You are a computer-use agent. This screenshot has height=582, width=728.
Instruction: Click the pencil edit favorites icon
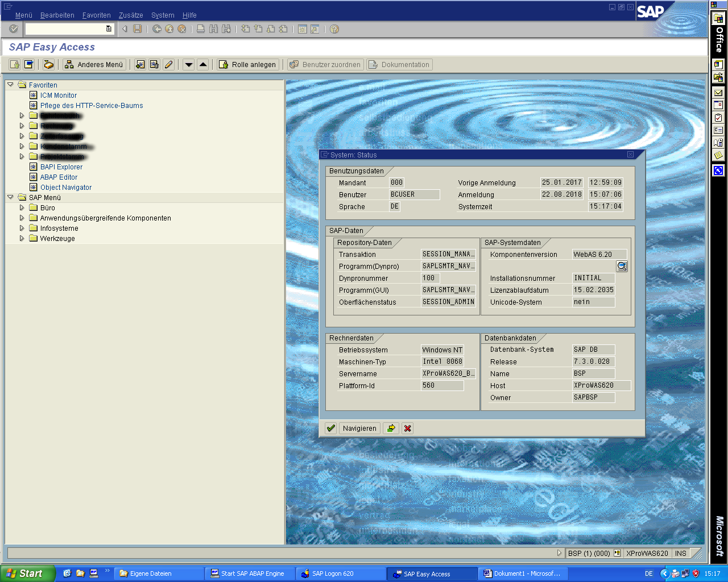[168, 64]
